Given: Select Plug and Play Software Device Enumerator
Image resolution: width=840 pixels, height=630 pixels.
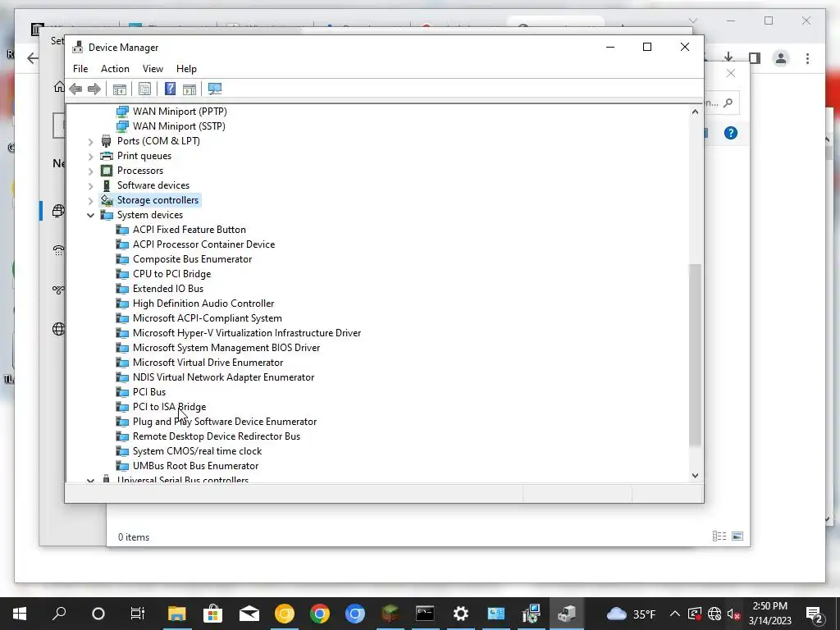Looking at the screenshot, I should (225, 422).
